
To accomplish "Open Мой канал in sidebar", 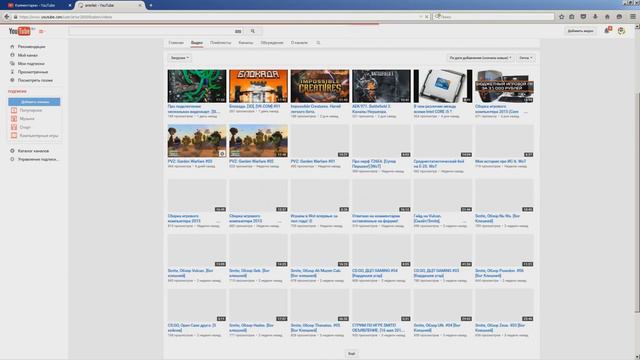I will [x=28, y=55].
